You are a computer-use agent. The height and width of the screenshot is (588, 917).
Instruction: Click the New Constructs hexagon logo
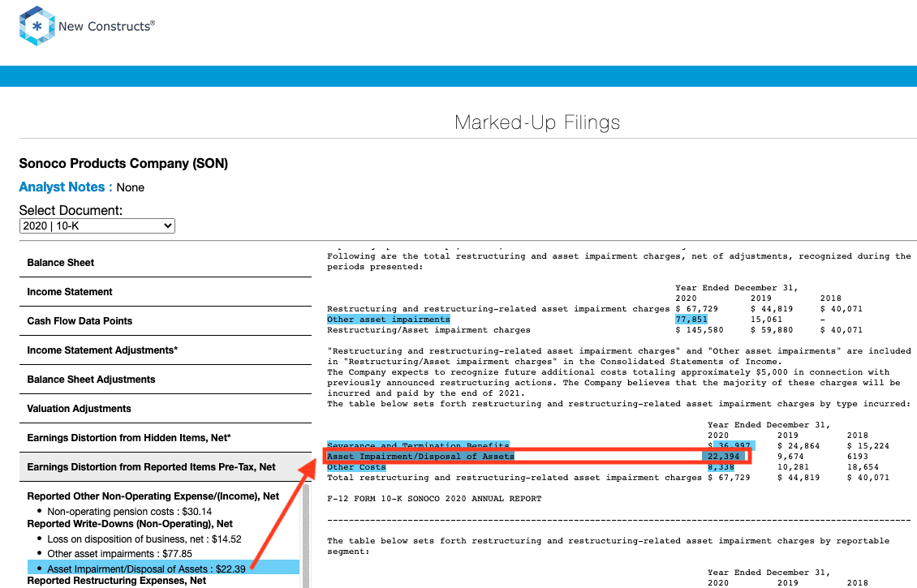click(x=37, y=26)
